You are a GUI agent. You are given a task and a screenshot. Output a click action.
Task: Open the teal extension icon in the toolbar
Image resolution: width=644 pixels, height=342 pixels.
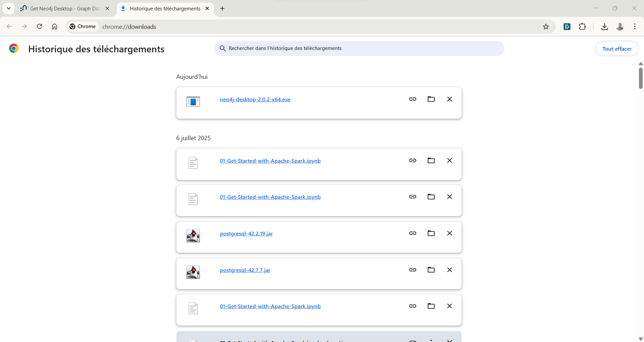pos(567,26)
